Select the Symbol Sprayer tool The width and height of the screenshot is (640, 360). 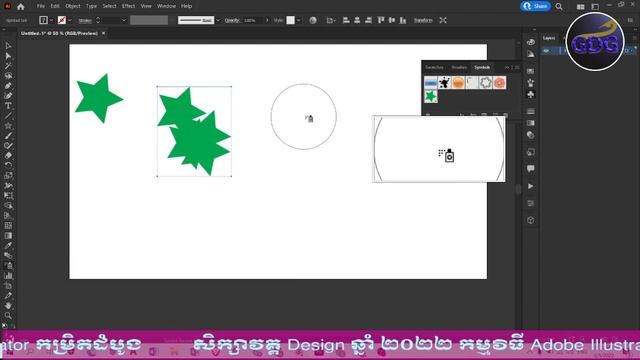pyautogui.click(x=8, y=266)
